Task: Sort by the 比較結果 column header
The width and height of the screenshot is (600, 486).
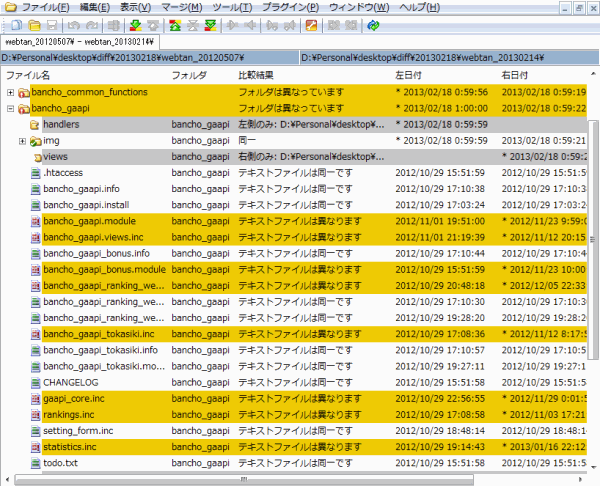Action: tap(256, 75)
